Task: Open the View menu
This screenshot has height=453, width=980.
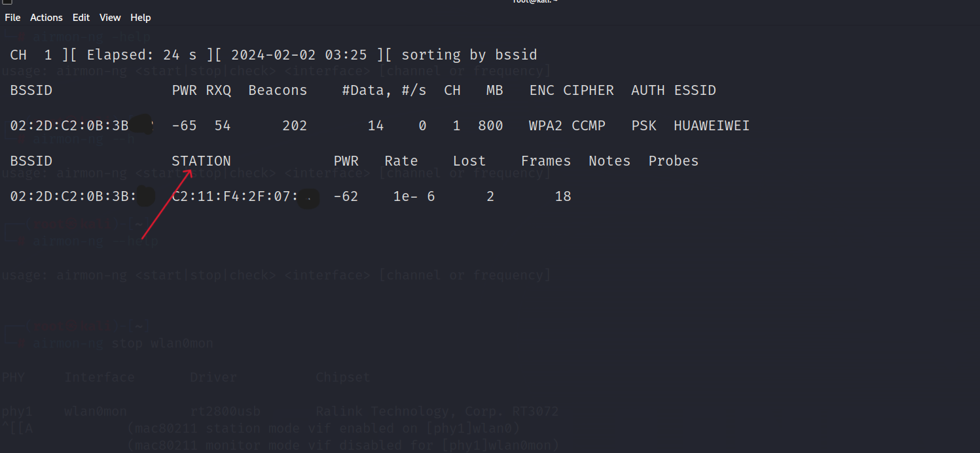Action: click(x=110, y=18)
